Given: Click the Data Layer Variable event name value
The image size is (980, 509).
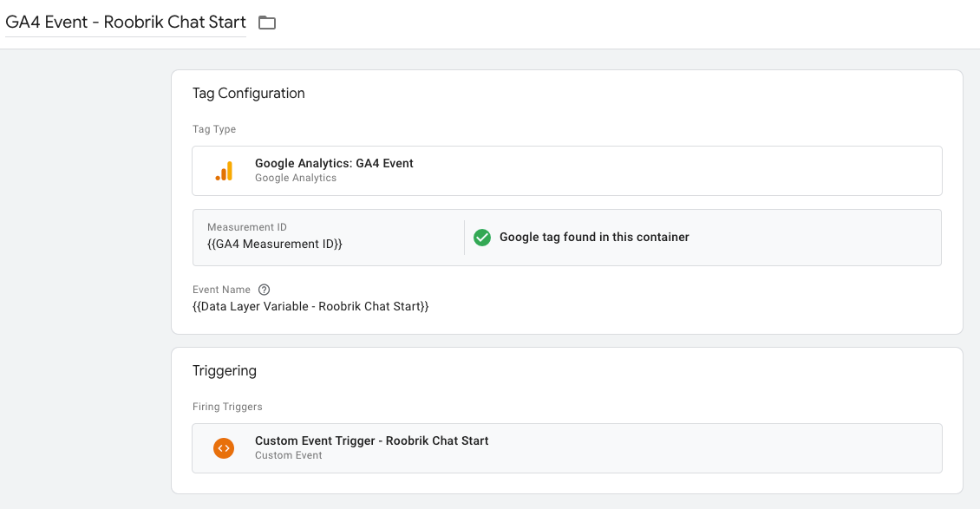Looking at the screenshot, I should point(310,306).
